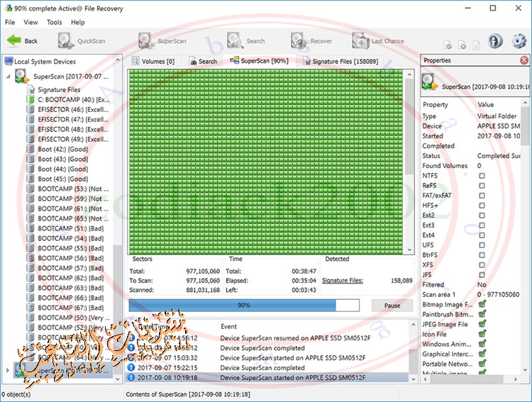Image resolution: width=532 pixels, height=402 pixels.
Task: Select the 2017-09-07 15:03:32 log entry
Action: pyautogui.click(x=267, y=357)
